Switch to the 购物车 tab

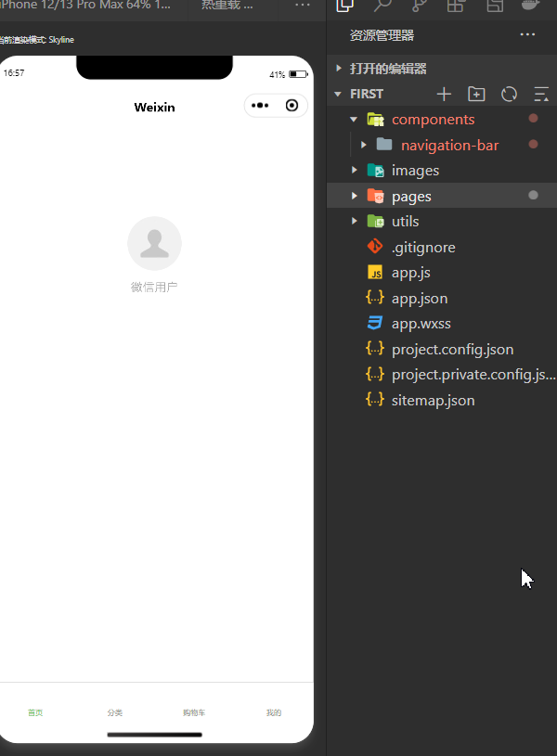(x=194, y=712)
